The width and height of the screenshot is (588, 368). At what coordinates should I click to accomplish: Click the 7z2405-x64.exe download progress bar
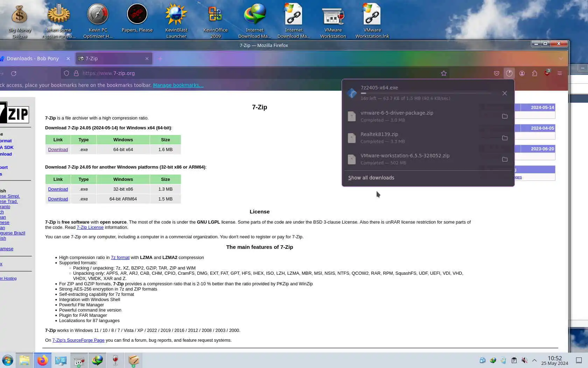tap(426, 93)
